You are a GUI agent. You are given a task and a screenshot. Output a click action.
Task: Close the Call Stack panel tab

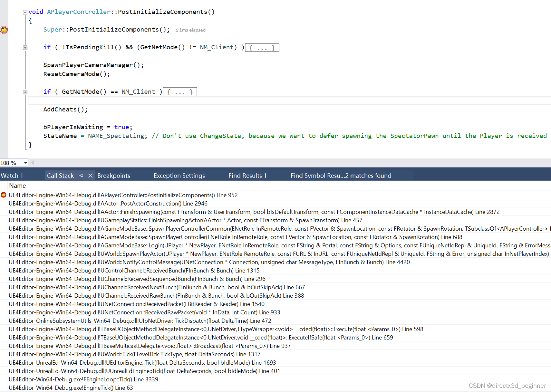pos(90,176)
